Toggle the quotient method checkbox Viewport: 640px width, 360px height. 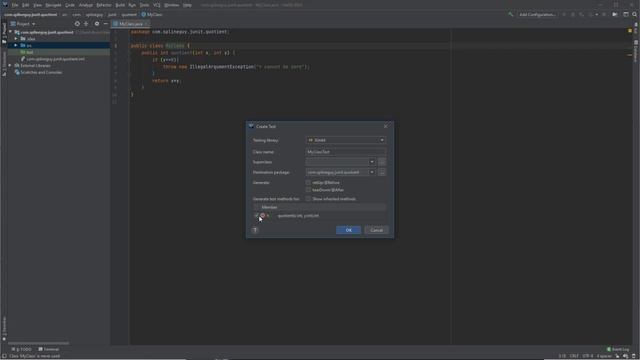[256, 216]
